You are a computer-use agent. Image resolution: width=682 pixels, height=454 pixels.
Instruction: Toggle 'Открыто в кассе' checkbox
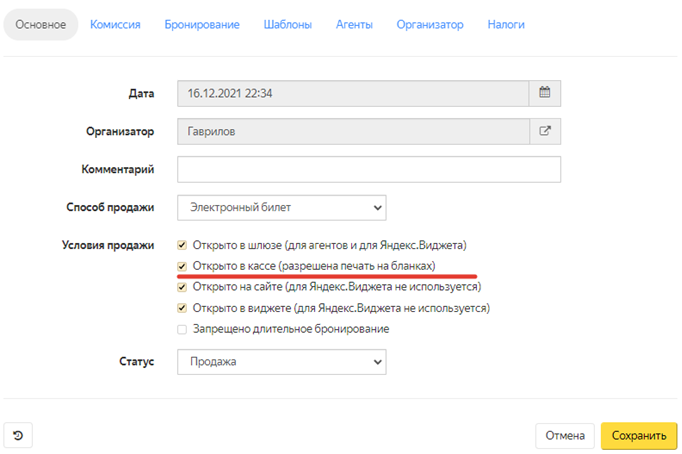click(x=182, y=266)
